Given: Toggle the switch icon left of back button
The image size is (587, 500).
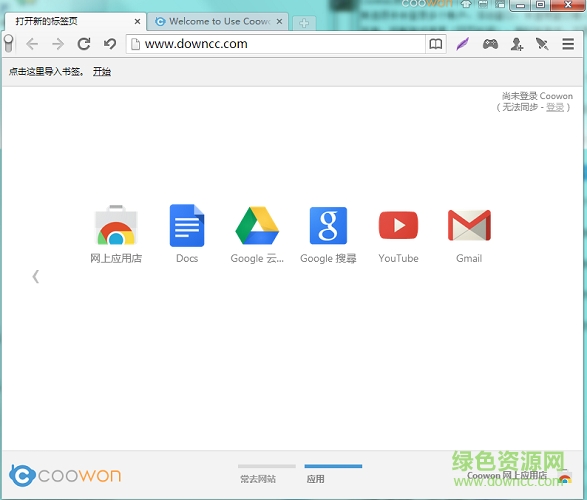Looking at the screenshot, I should [9, 43].
